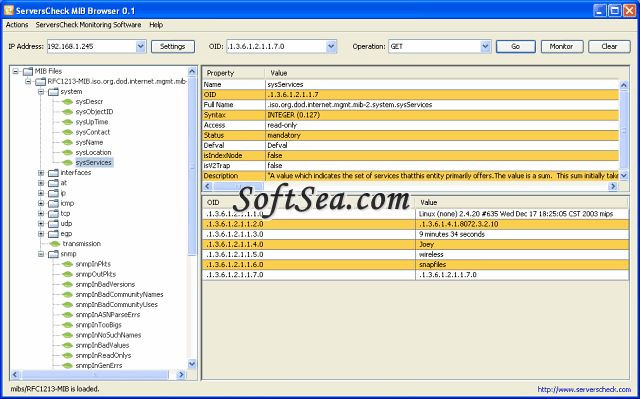Viewport: 640px width, 399px height.
Task: Select the Description property row
Action: [411, 176]
